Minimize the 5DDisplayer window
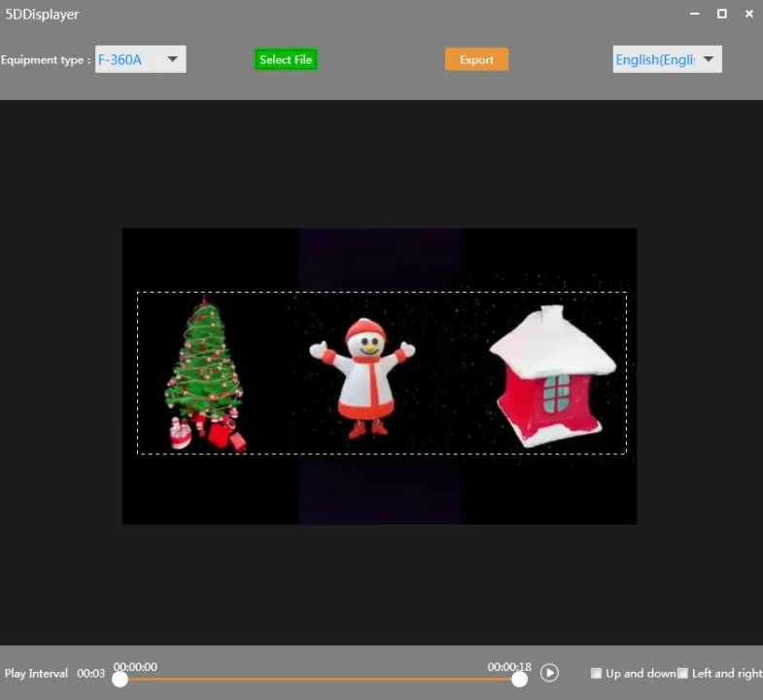 pos(694,14)
